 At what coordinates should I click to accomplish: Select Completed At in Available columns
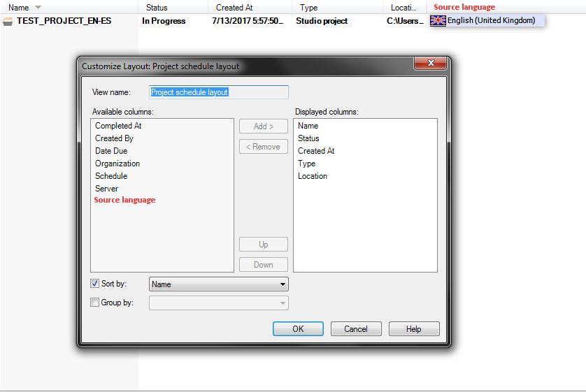(x=118, y=126)
